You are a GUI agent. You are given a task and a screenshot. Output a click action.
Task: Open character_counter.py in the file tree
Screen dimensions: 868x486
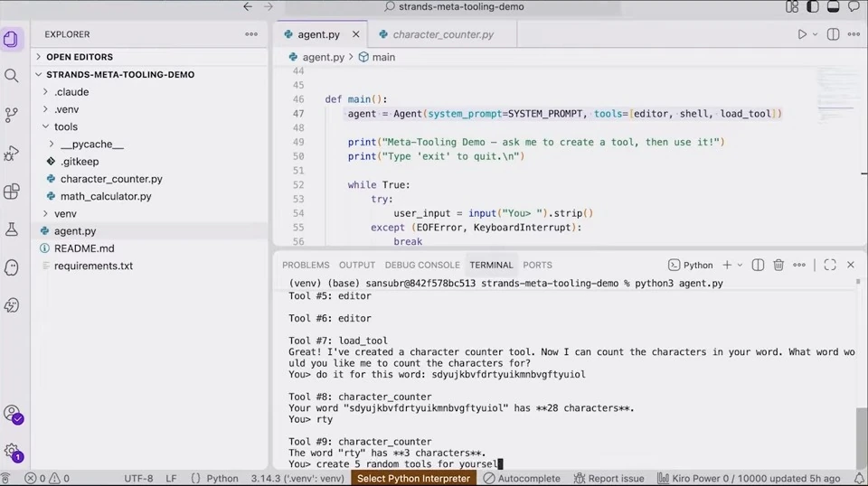pos(111,179)
